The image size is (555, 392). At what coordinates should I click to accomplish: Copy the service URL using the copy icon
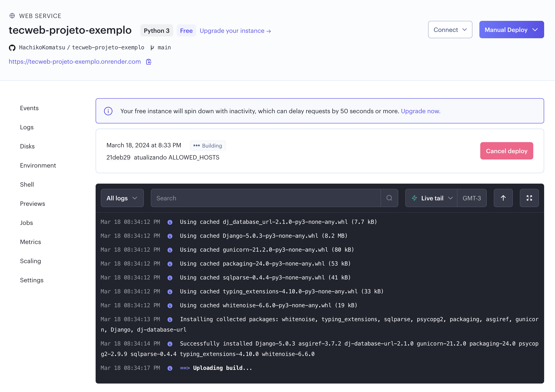pyautogui.click(x=149, y=62)
